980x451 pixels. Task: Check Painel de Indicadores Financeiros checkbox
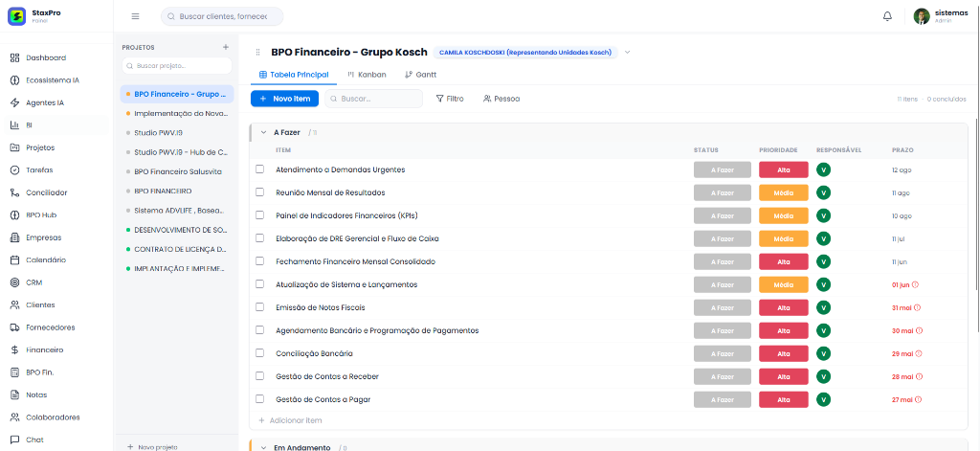(x=260, y=215)
